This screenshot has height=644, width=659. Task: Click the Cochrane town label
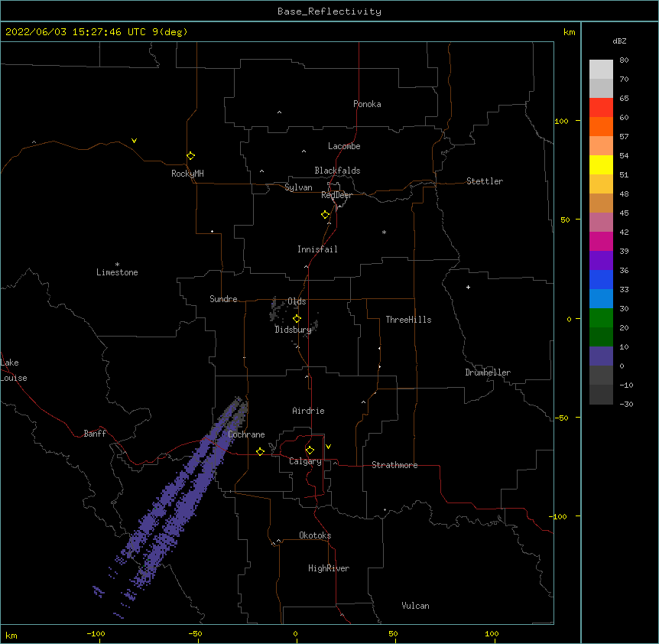[x=246, y=434]
